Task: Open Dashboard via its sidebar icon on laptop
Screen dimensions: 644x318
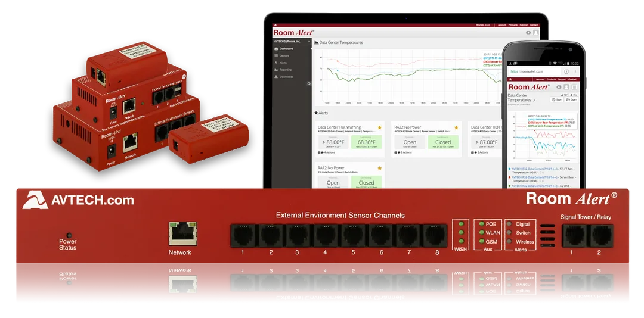Action: (276, 49)
